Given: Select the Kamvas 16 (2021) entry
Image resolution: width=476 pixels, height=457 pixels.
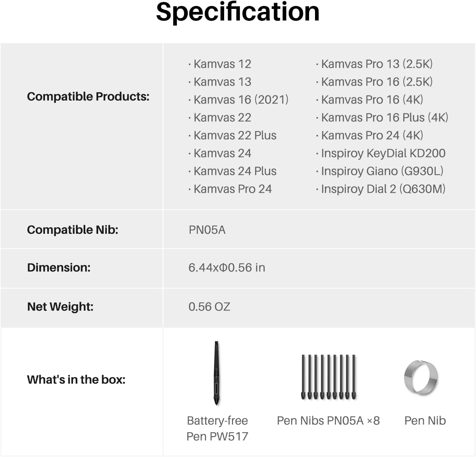Looking at the screenshot, I should 241,100.
